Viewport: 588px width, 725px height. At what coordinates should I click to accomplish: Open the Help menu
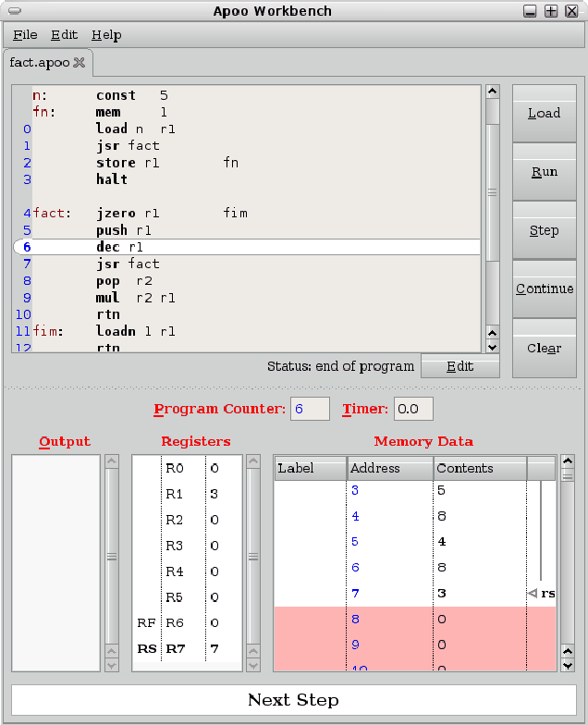(x=106, y=35)
